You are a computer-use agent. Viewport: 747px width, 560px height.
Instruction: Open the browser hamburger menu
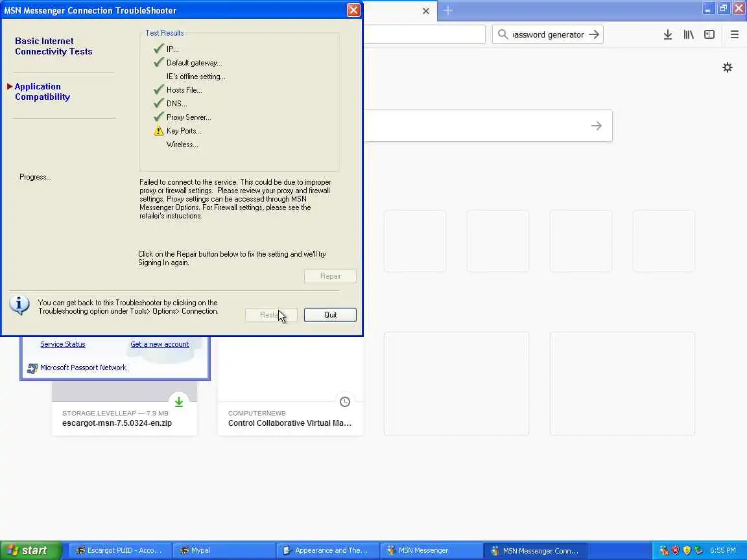[x=735, y=34]
